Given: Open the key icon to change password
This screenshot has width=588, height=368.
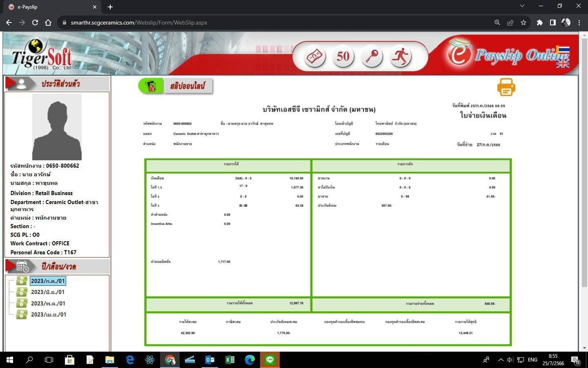Looking at the screenshot, I should click(372, 56).
